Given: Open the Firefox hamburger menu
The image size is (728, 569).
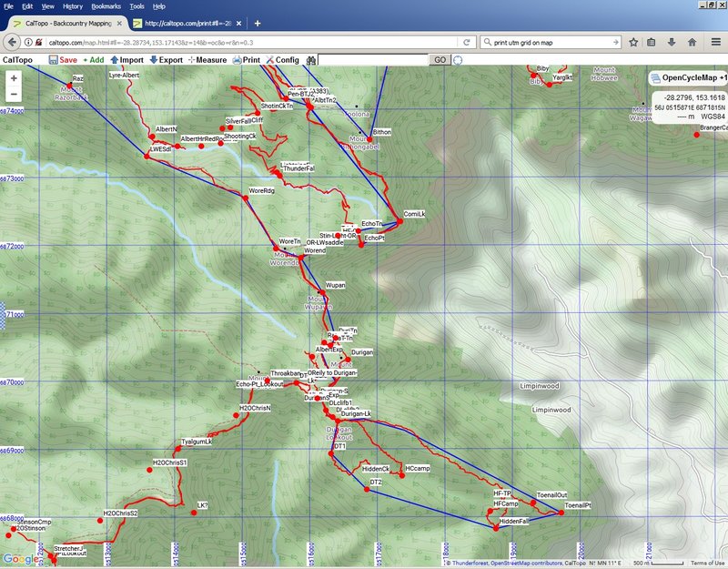Looking at the screenshot, I should coord(716,42).
